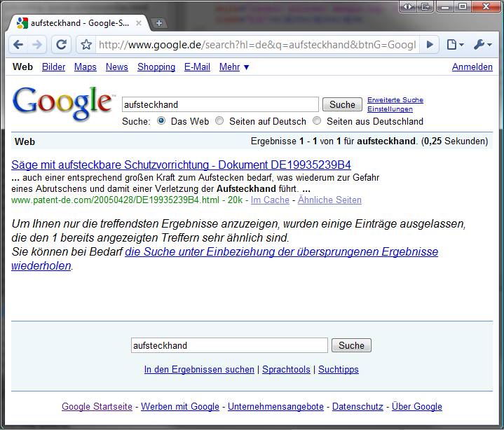504x430 pixels.
Task: Open the Über Google link
Action: (417, 406)
